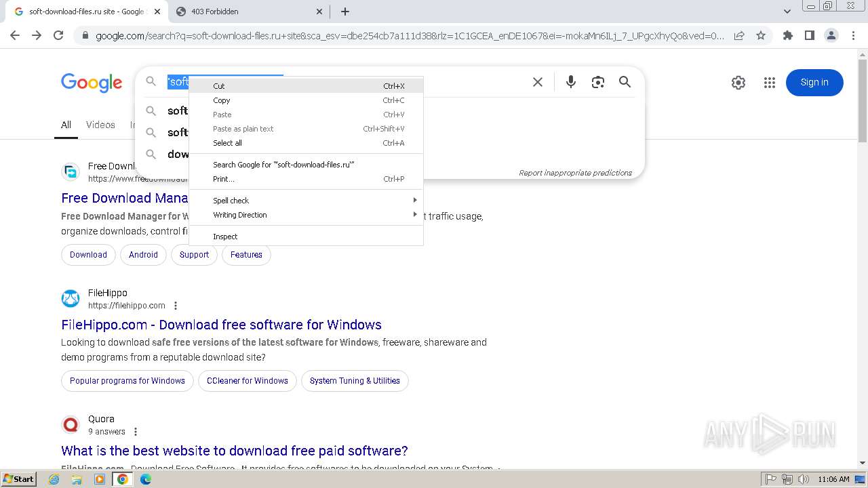The width and height of the screenshot is (868, 488).
Task: Open the Download chip under Free Download Manager
Action: (88, 255)
